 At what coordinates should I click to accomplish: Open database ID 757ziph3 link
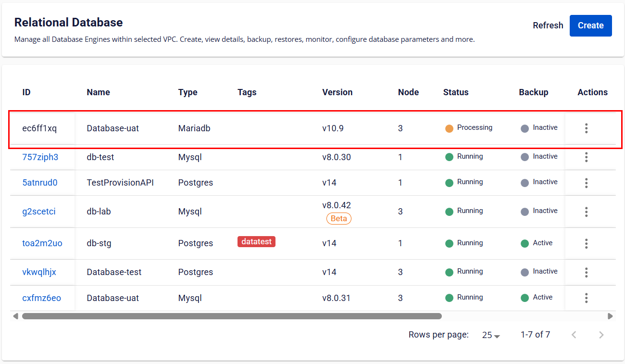(x=40, y=157)
